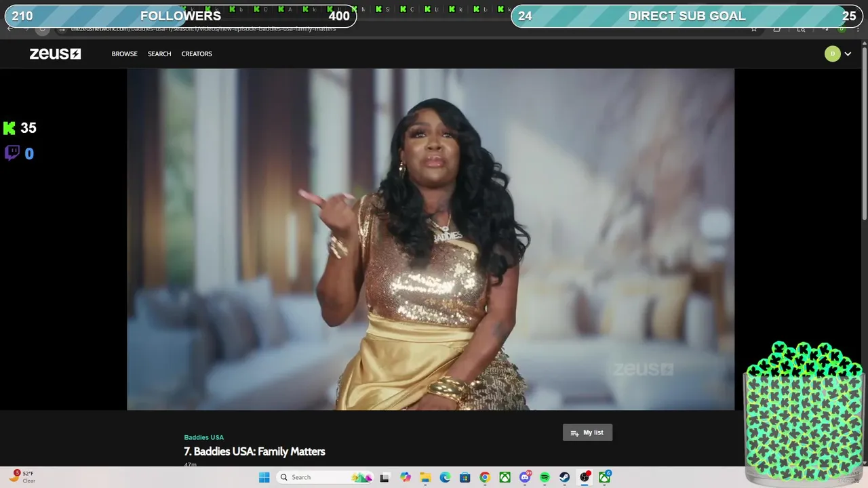Open the SEARCH menu item
This screenshot has height=488, width=868.
click(159, 54)
